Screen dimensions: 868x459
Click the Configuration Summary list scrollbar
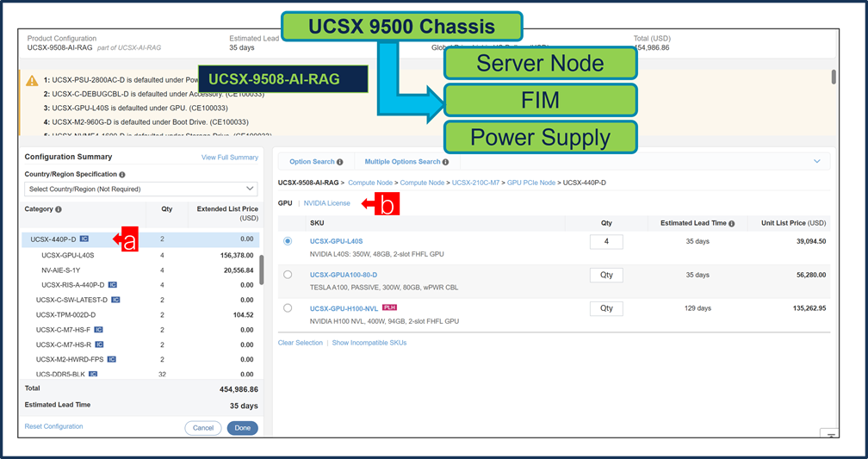[261, 269]
